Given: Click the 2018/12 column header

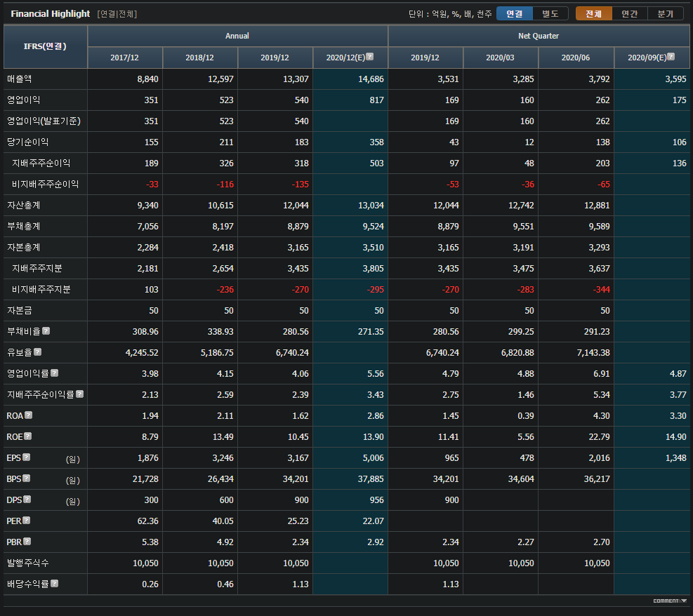Looking at the screenshot, I should coord(200,58).
